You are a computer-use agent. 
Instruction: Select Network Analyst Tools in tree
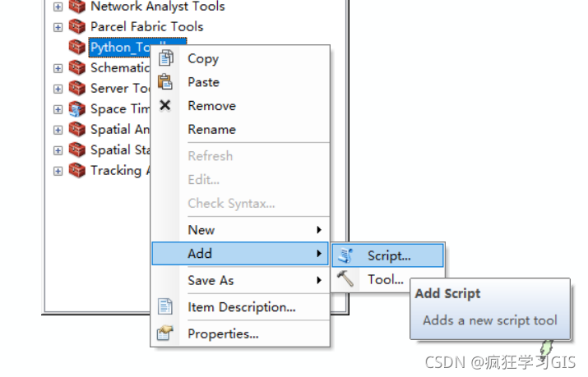coord(157,7)
